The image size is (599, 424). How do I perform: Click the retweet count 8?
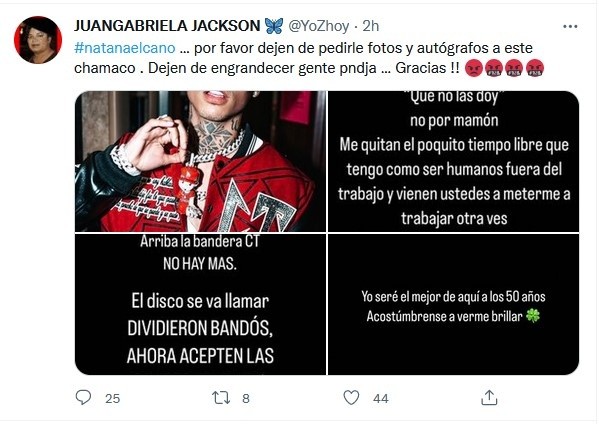(246, 399)
